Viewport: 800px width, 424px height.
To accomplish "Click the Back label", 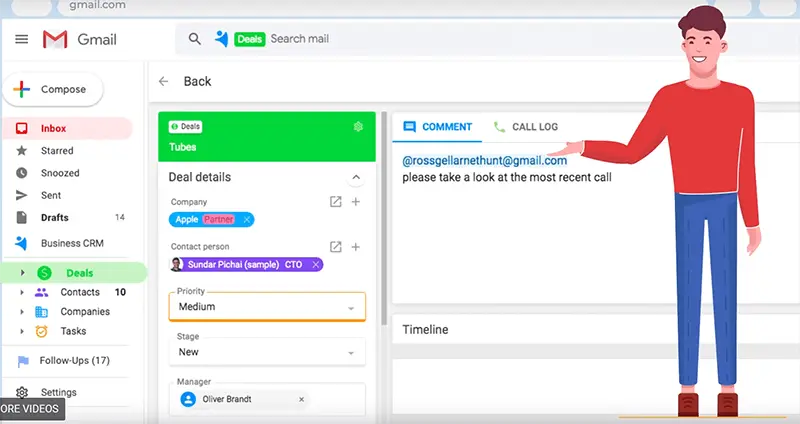I will [x=197, y=82].
